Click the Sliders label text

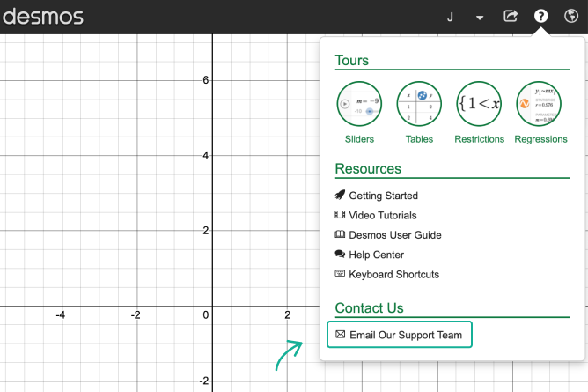tap(359, 139)
